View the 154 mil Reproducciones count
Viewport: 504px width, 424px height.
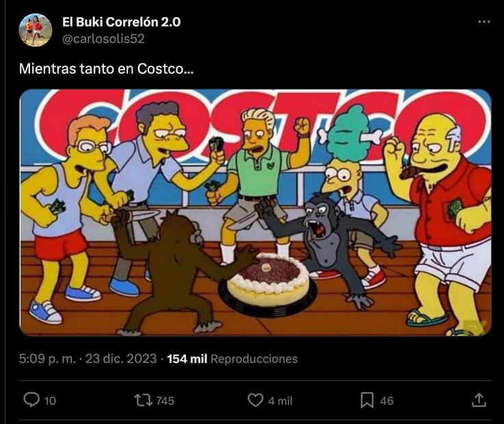tap(233, 359)
